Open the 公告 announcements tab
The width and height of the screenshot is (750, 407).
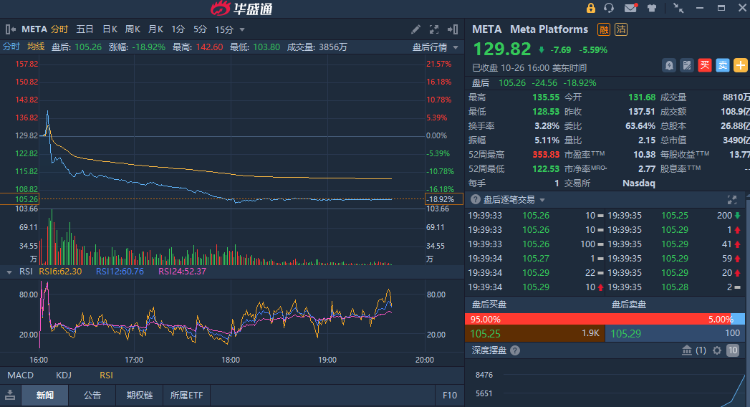[92, 395]
